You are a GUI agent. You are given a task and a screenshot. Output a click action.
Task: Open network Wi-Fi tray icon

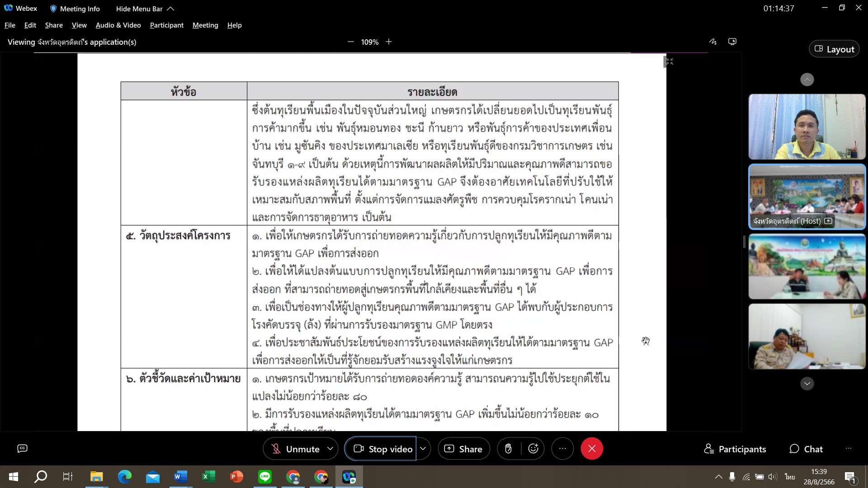(746, 477)
